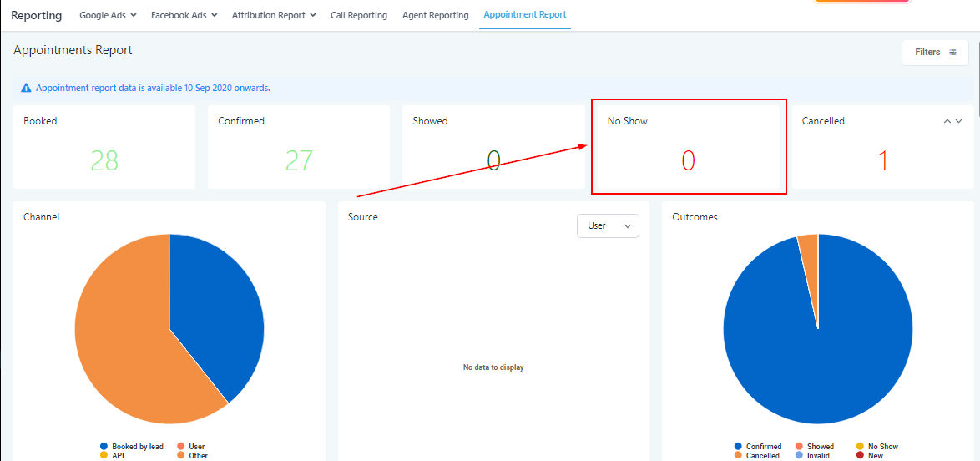Open the Attribution Report dropdown

pos(274,15)
